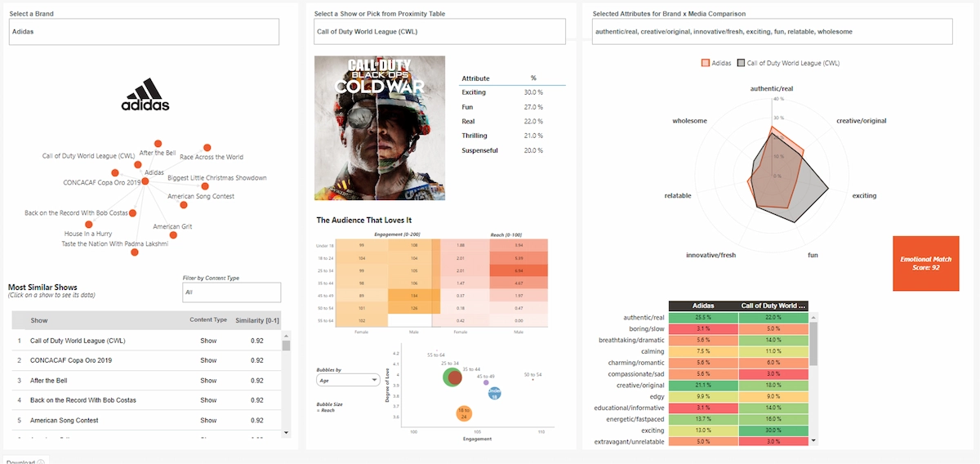
Task: Select American Song Contest table row
Action: click(x=147, y=421)
